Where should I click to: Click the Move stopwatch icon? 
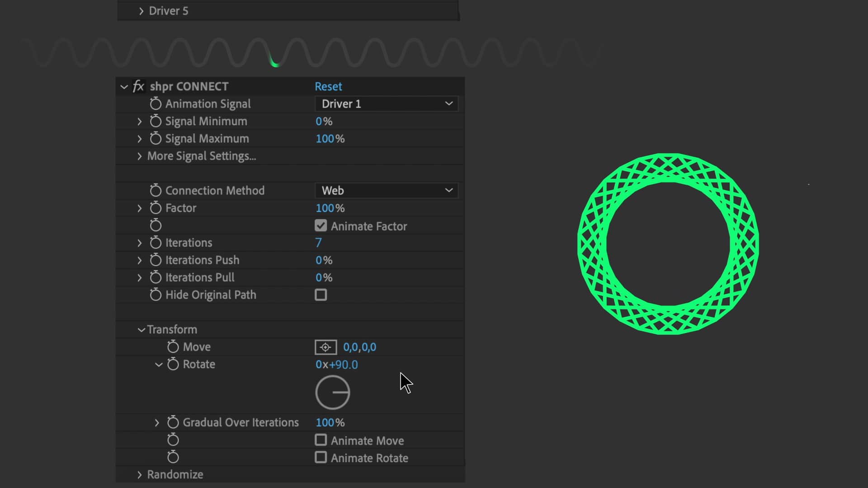(x=173, y=347)
